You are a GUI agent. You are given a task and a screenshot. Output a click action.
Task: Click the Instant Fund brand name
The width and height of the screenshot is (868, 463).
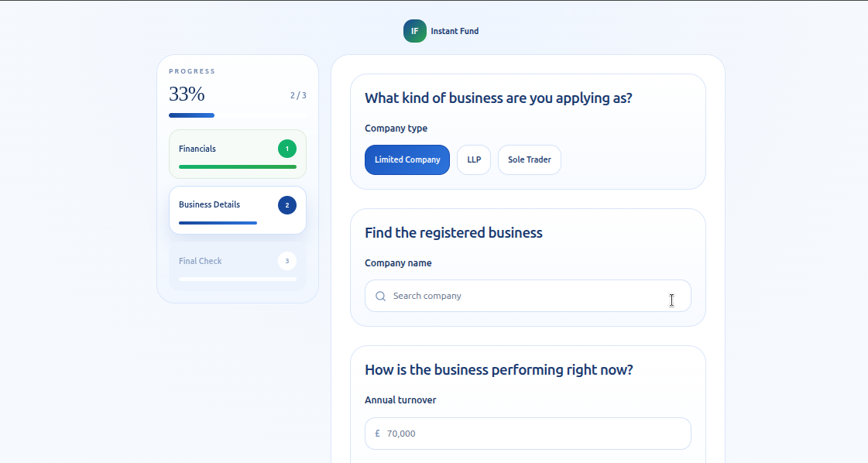click(x=455, y=31)
